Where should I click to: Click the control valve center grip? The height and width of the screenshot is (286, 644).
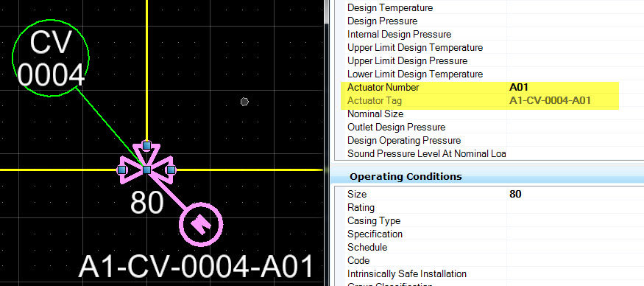(x=146, y=170)
